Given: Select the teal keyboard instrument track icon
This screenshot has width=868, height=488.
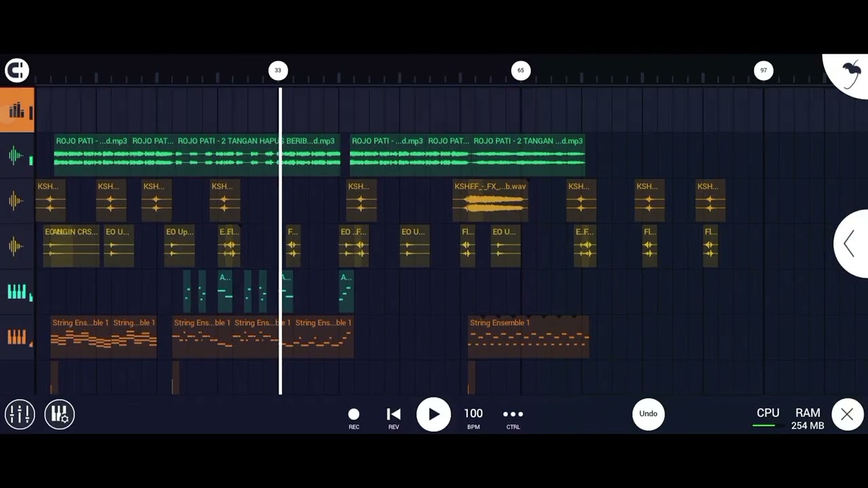Looking at the screenshot, I should click(17, 291).
